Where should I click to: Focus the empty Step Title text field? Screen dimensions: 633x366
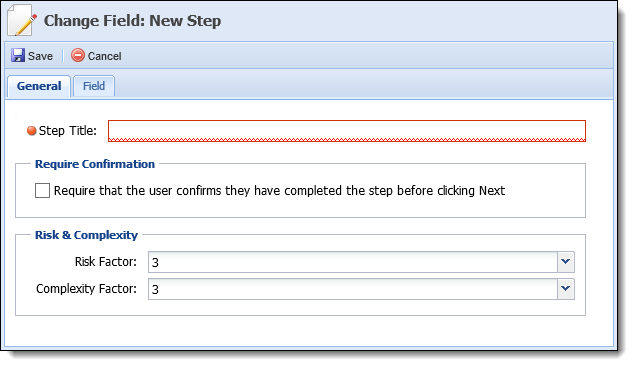347,131
